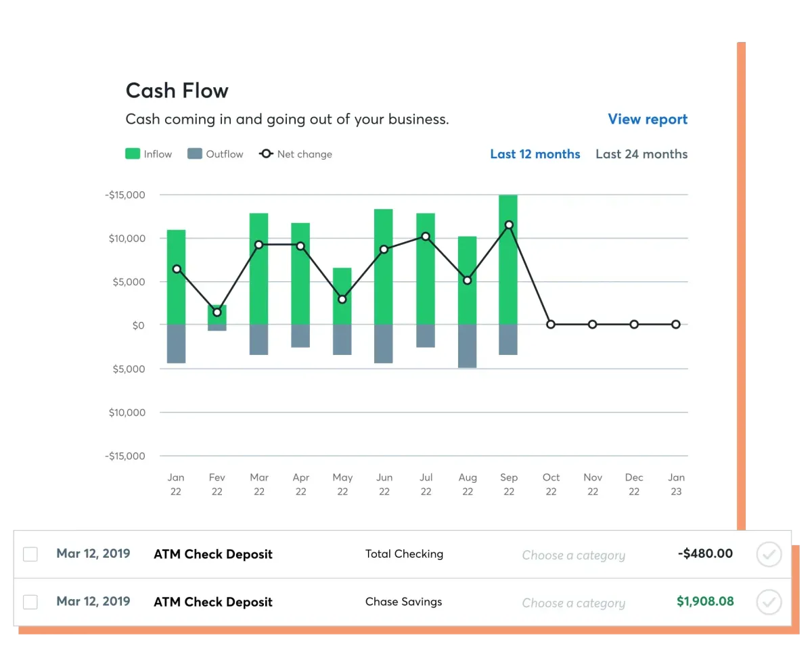Click the Sep 22 green inflow bar
Viewport: 812px width, 664px height.
509,260
